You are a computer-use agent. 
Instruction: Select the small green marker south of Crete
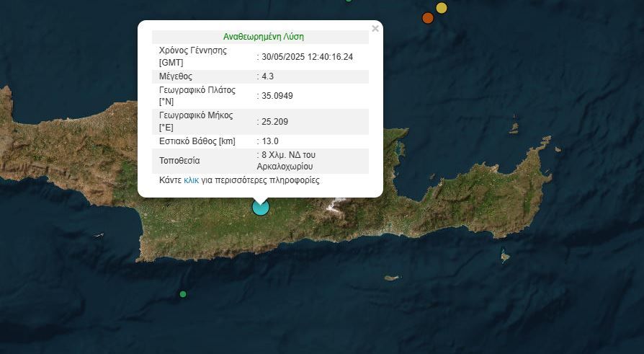(183, 293)
